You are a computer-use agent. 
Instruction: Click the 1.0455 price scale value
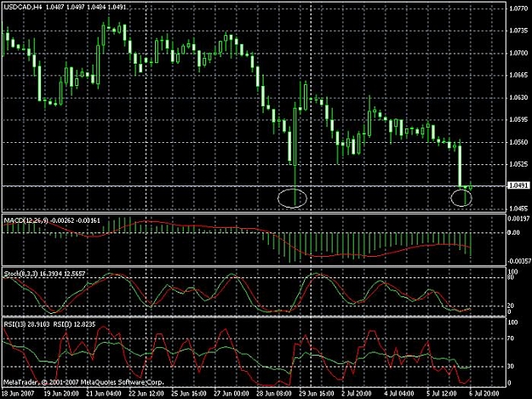[518, 208]
